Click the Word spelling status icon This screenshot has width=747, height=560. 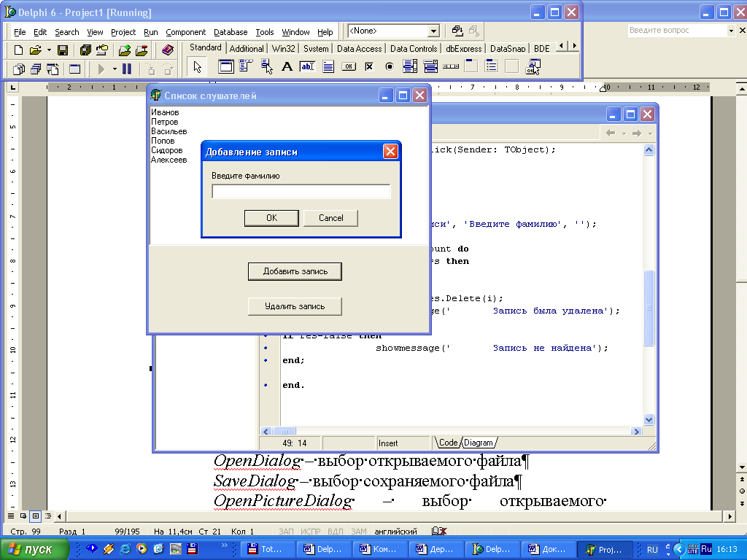click(438, 531)
